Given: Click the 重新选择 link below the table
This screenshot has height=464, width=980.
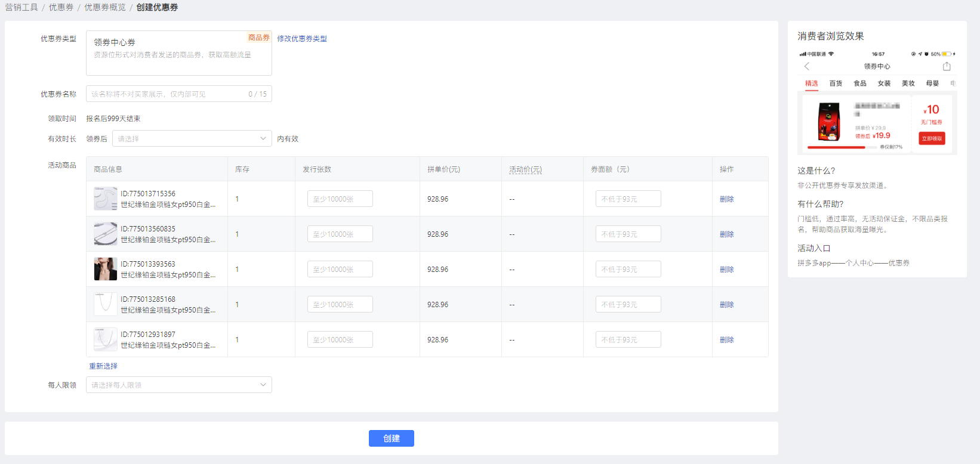Looking at the screenshot, I should pos(103,366).
